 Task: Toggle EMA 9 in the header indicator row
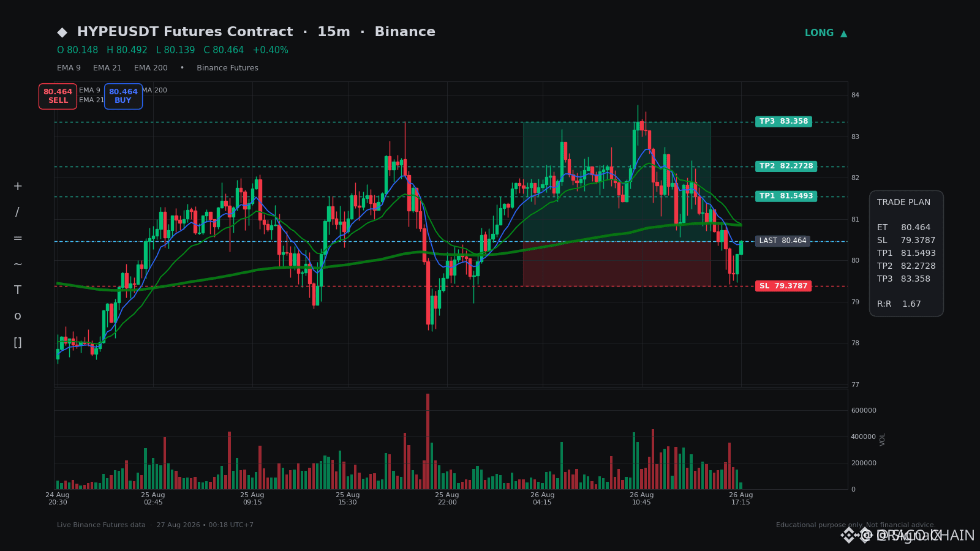[x=69, y=68]
